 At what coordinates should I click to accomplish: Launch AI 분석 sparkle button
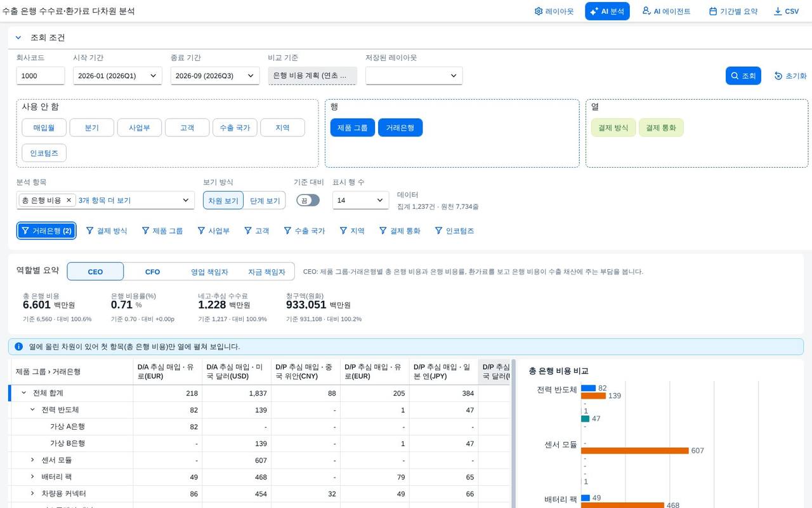(607, 11)
